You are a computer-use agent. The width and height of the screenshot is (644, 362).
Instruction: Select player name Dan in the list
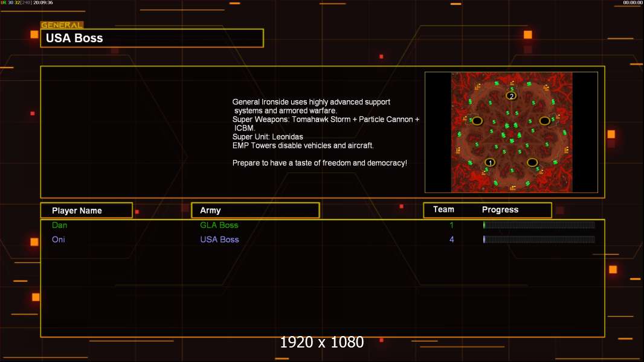pos(60,225)
